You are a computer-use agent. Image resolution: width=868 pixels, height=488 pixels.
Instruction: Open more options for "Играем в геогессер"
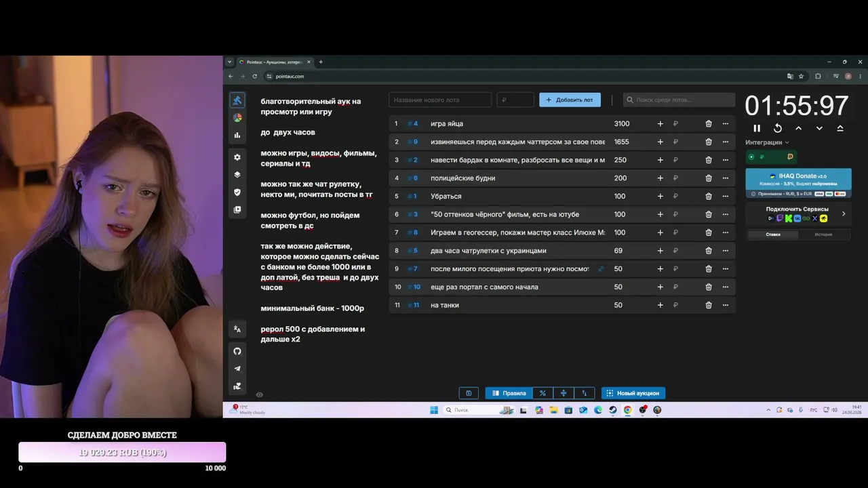(x=726, y=232)
